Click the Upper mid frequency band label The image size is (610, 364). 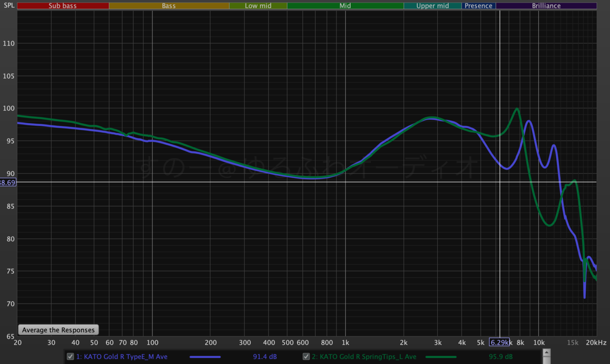pyautogui.click(x=433, y=6)
